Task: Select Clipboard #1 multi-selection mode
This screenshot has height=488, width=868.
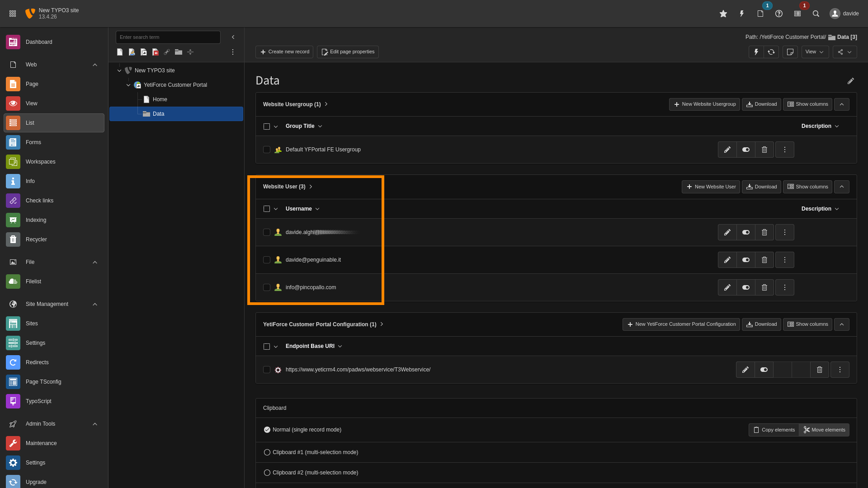Action: coord(267,452)
